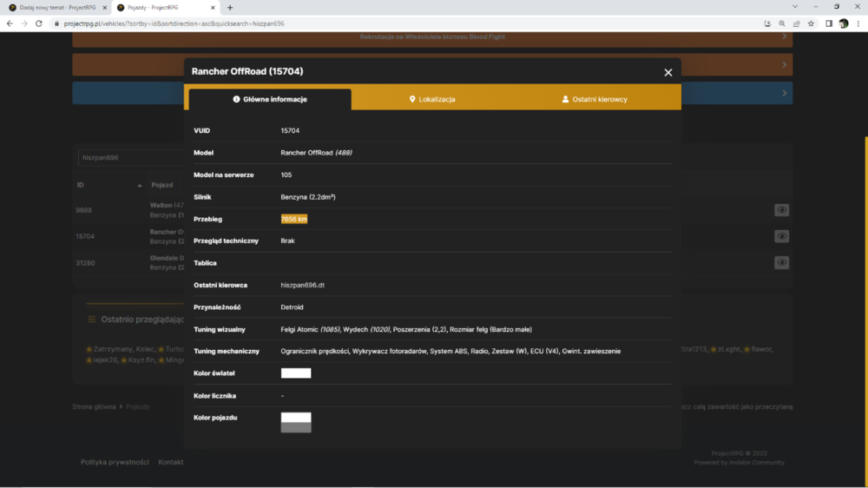Toggle eye icon for vehicle 31280 row

pyautogui.click(x=782, y=262)
